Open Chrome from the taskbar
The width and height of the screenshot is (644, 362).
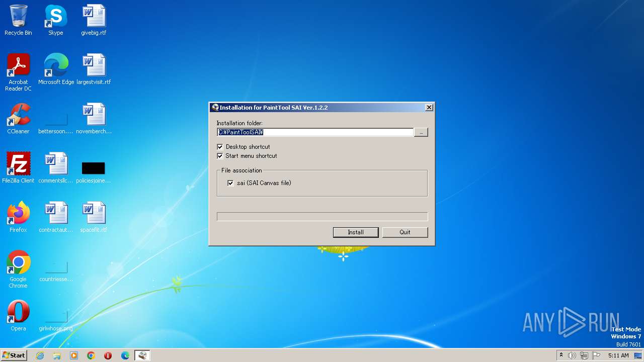pyautogui.click(x=91, y=355)
